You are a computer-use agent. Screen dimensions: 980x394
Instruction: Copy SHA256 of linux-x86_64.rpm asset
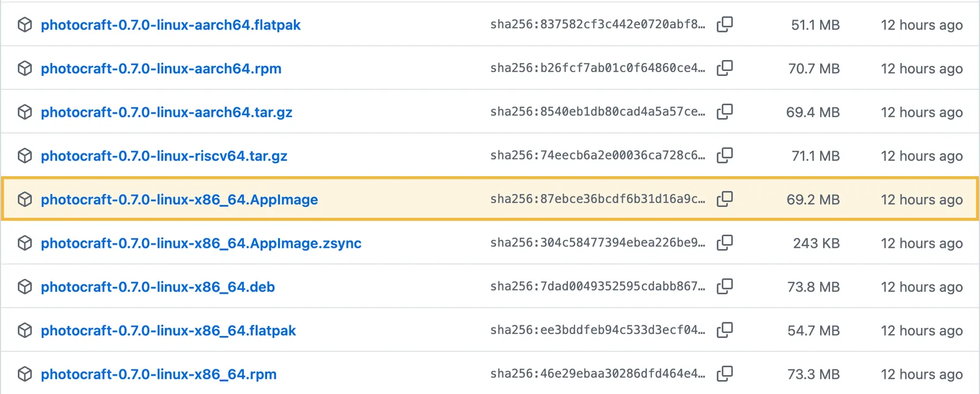click(725, 374)
